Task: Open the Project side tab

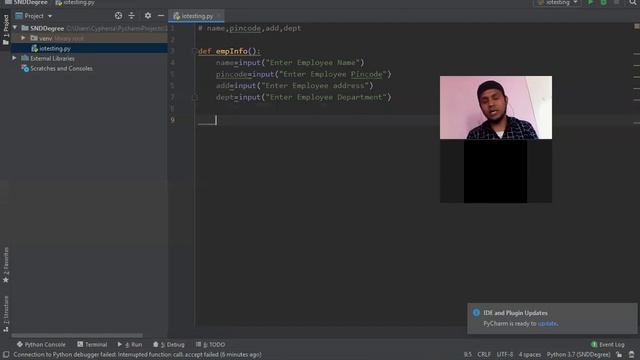Action: click(6, 29)
